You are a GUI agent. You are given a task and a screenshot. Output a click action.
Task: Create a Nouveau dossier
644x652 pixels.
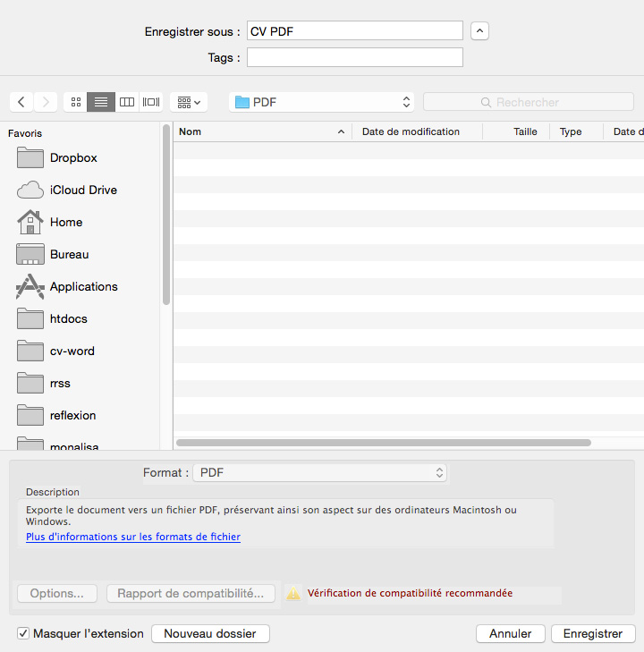click(x=210, y=634)
